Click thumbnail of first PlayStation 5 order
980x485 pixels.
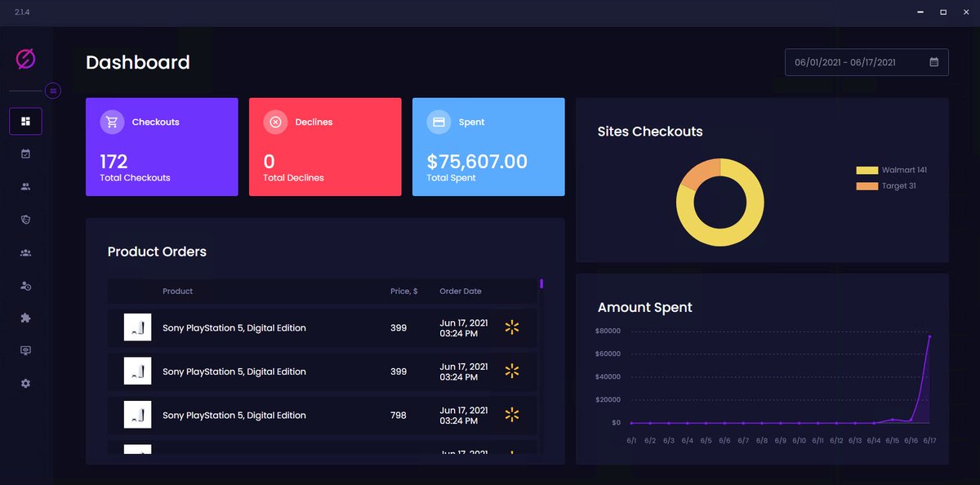pos(137,327)
